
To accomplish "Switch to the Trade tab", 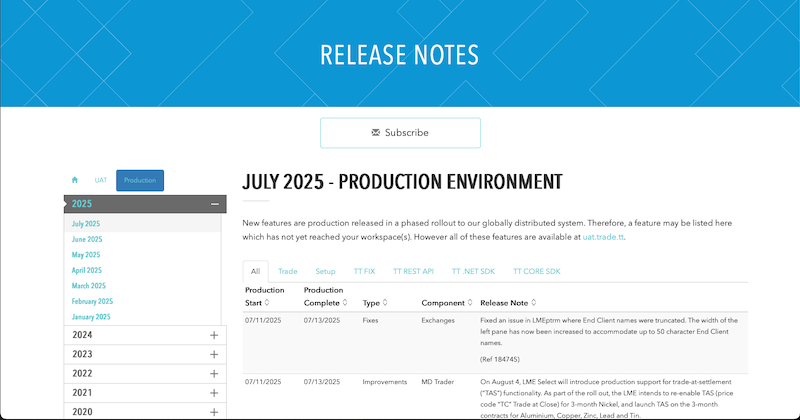I will [x=288, y=271].
